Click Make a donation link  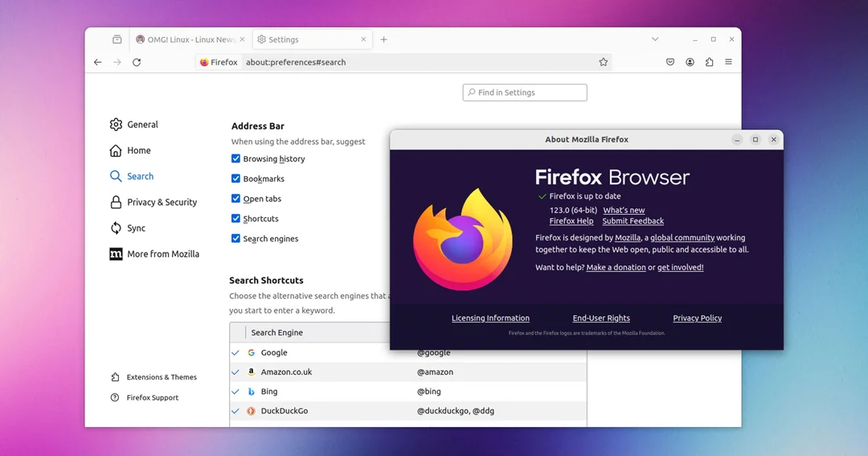[x=616, y=268]
